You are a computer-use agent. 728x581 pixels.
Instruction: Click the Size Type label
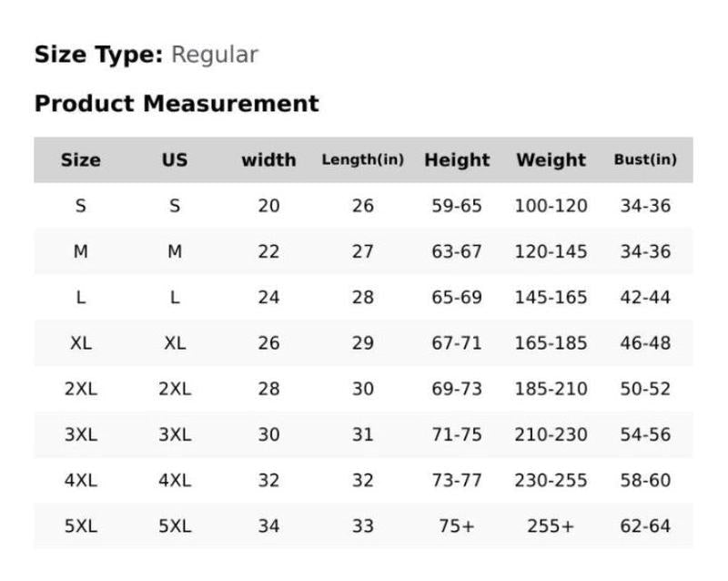coord(98,55)
